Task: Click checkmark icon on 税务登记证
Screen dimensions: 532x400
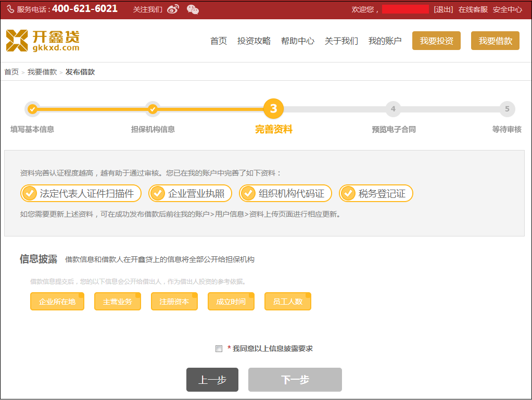Action: (348, 194)
